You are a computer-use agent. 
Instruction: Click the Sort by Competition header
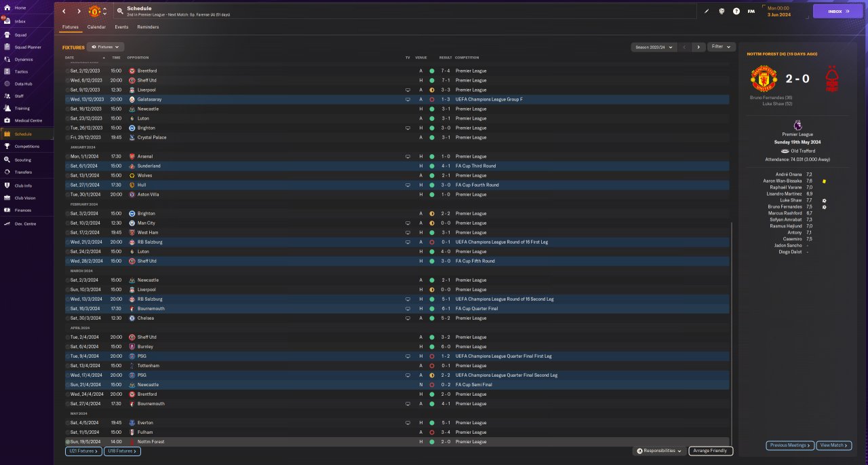pos(467,58)
